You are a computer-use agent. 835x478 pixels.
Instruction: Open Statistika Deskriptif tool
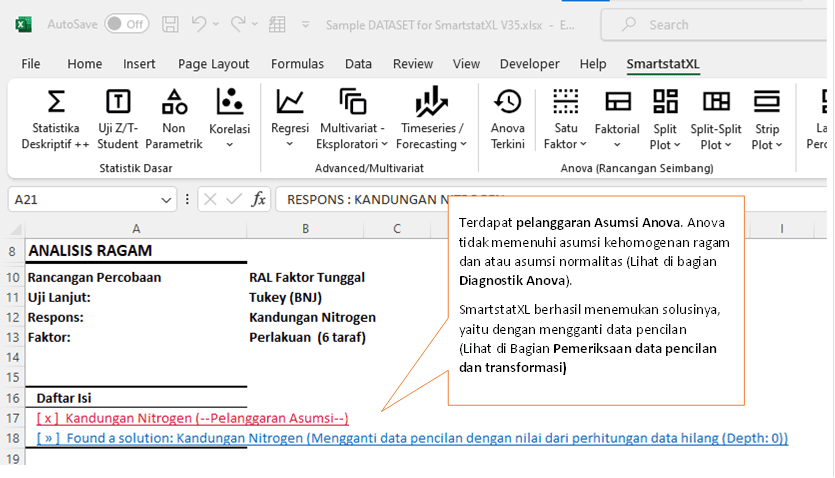point(55,119)
